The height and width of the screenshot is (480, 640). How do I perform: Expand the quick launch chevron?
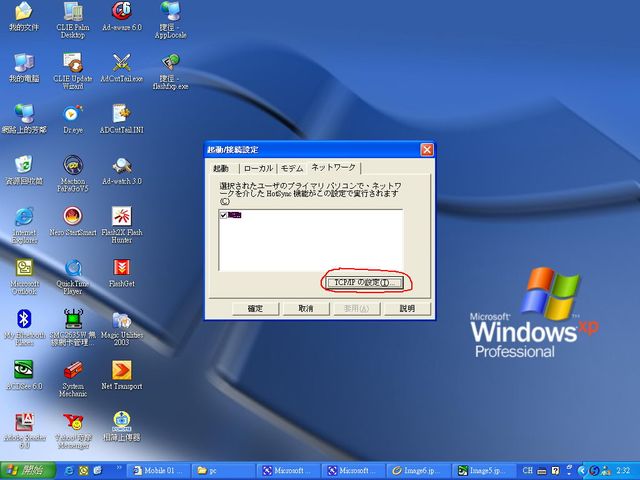tap(119, 468)
